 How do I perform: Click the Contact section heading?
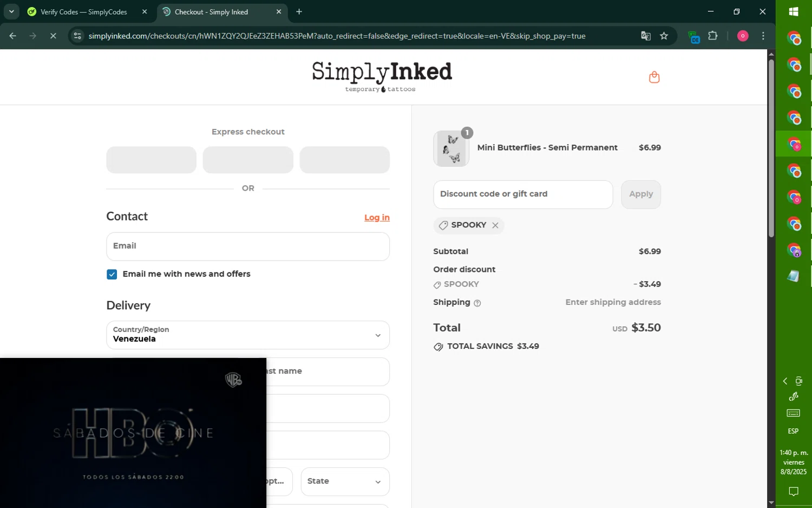[x=127, y=217]
